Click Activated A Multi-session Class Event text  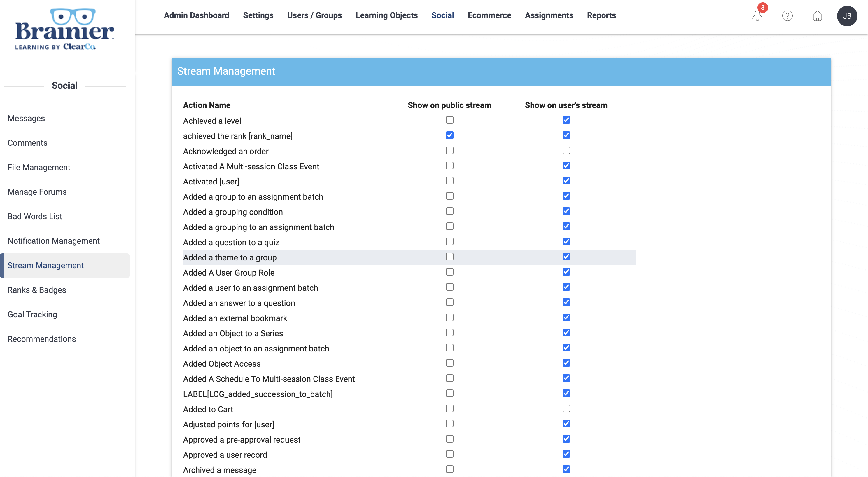click(x=251, y=167)
